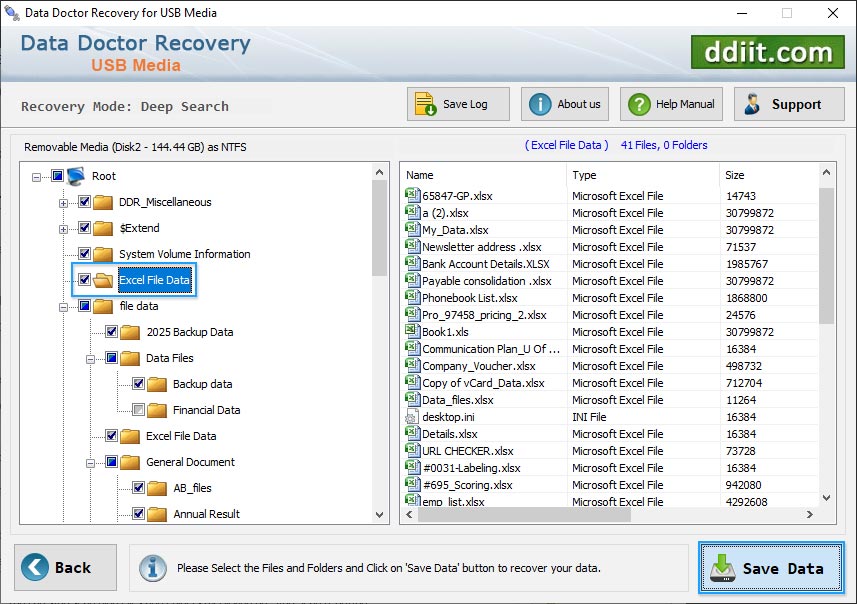Click the Financial Data folder icon
The height and width of the screenshot is (604, 857).
click(x=157, y=411)
